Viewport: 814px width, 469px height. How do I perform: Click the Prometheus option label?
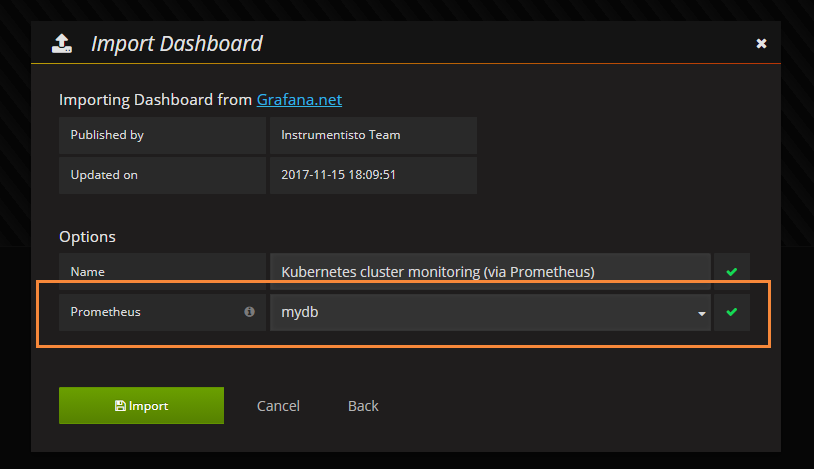click(105, 312)
